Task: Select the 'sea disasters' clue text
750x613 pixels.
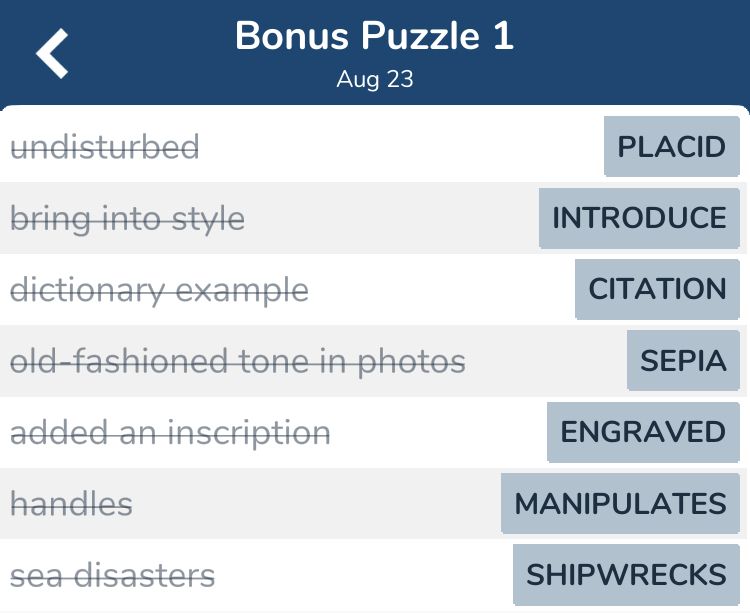Action: point(112,576)
